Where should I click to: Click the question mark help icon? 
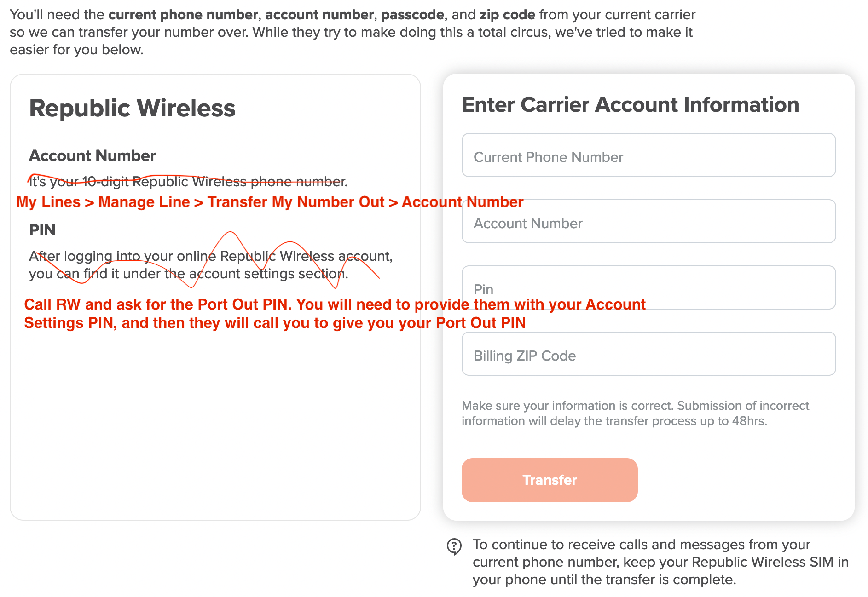tap(454, 546)
